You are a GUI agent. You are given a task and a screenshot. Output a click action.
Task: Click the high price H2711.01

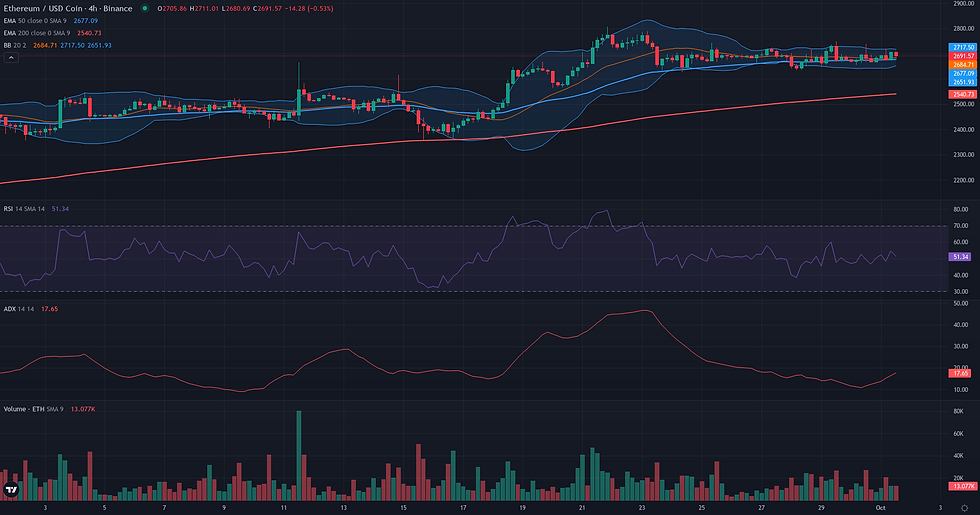pyautogui.click(x=204, y=9)
